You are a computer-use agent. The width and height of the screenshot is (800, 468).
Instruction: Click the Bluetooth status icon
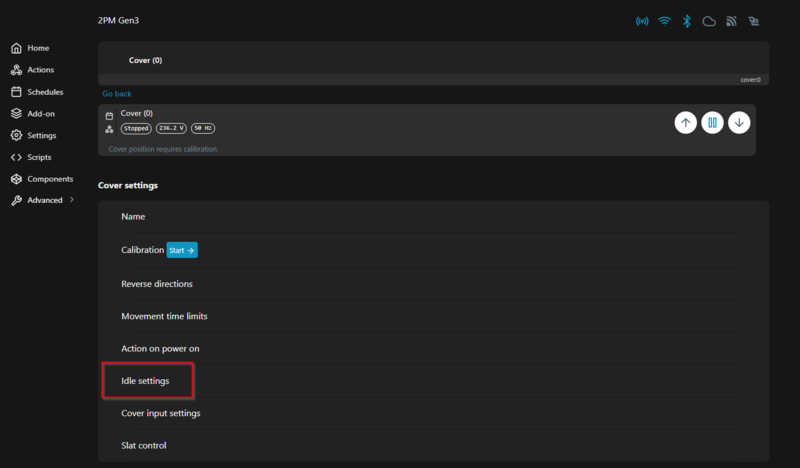point(687,21)
